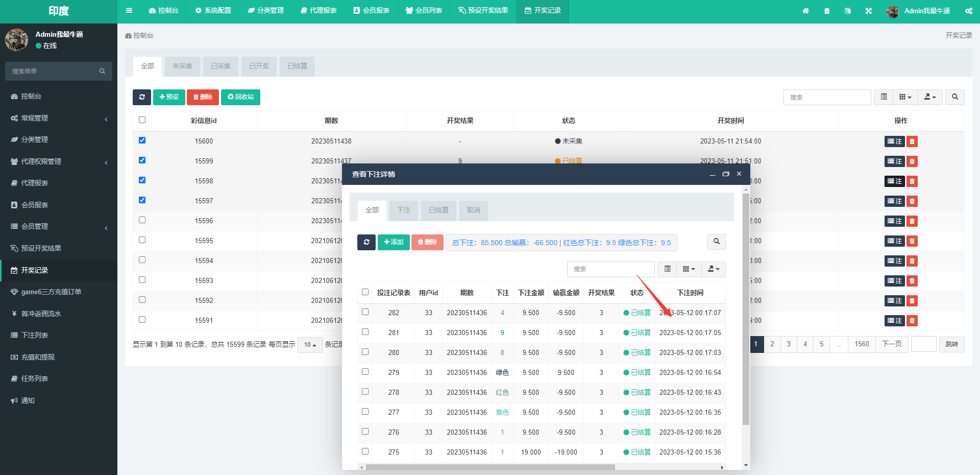Screen dimensions: 980x475
Task: Switch to the 未采集 tab
Action: point(182,66)
